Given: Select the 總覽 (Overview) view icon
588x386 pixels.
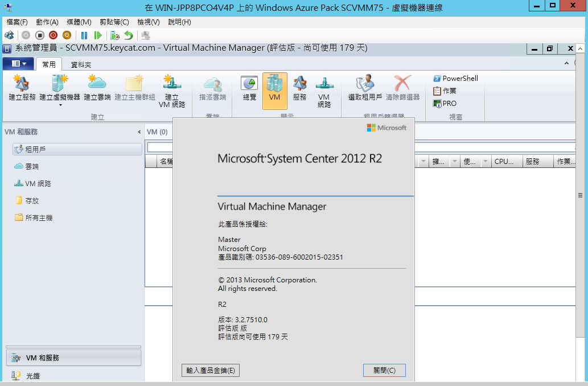Looking at the screenshot, I should (249, 88).
